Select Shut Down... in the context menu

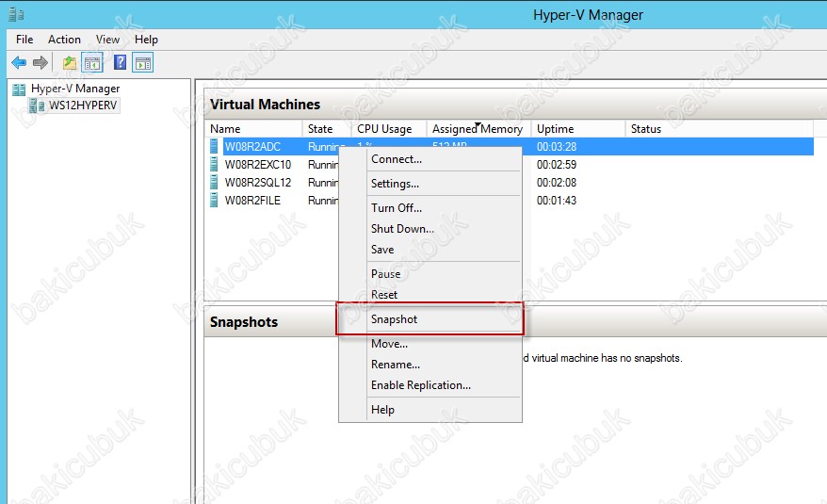[430, 229]
